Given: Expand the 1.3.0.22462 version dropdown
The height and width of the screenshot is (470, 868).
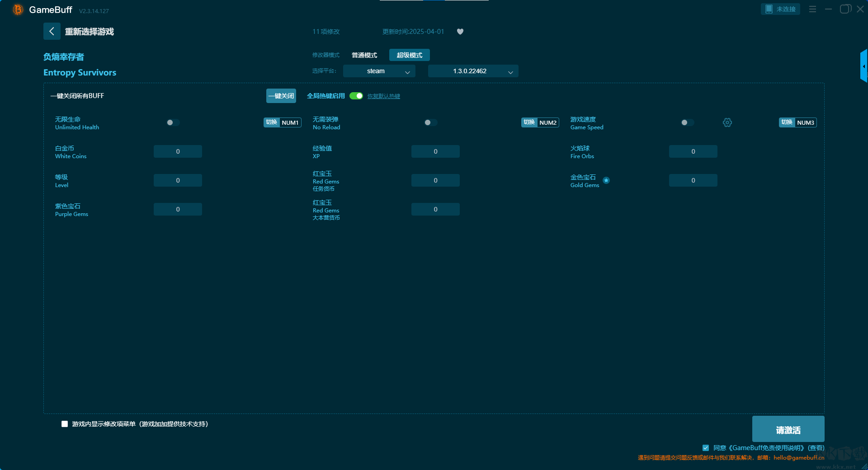Looking at the screenshot, I should click(473, 71).
